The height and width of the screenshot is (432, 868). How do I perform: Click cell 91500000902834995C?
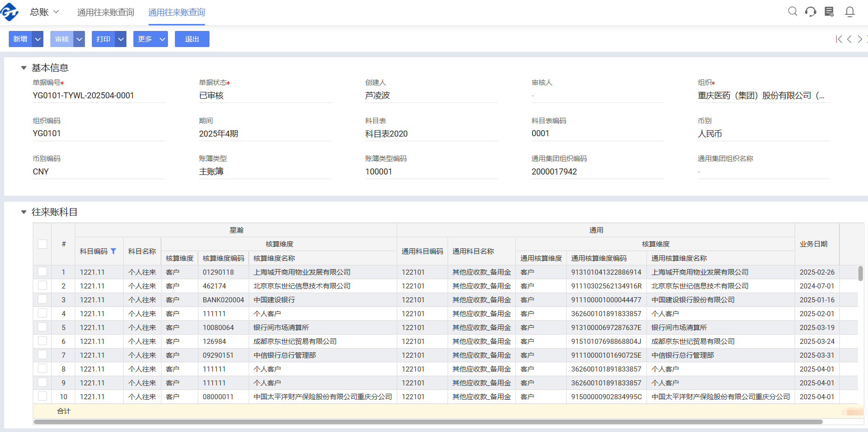click(x=606, y=397)
